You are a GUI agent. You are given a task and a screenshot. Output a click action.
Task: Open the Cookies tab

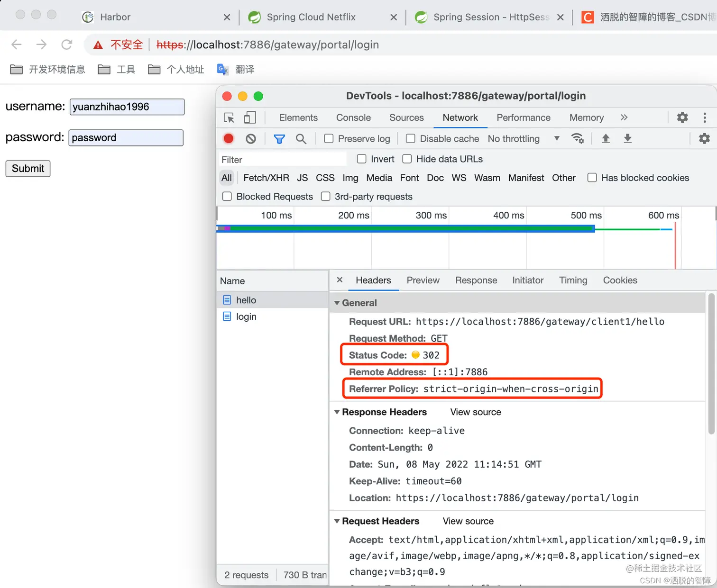[x=620, y=280]
